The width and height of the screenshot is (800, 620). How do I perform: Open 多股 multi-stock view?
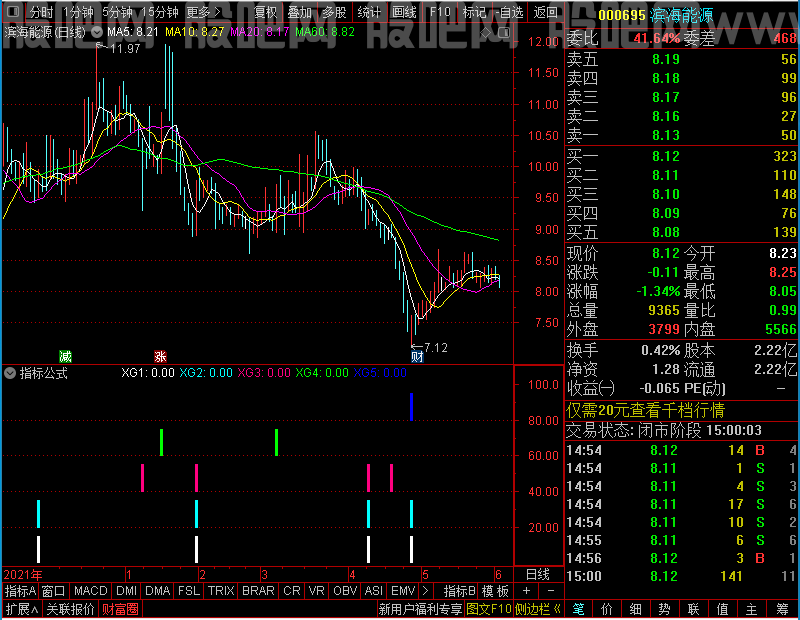[334, 12]
